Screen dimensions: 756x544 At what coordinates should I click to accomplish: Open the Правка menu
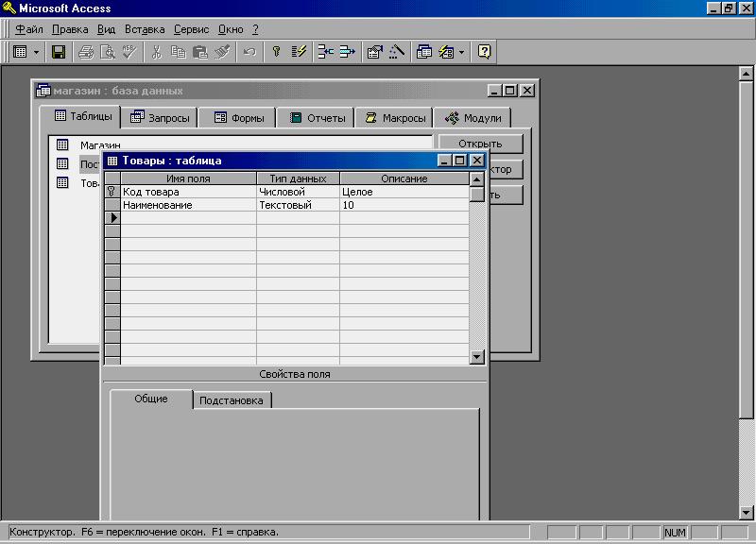click(x=70, y=29)
